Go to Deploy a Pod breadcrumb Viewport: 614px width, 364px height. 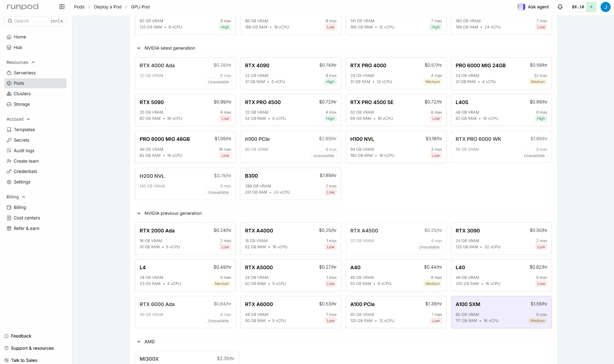pyautogui.click(x=108, y=7)
